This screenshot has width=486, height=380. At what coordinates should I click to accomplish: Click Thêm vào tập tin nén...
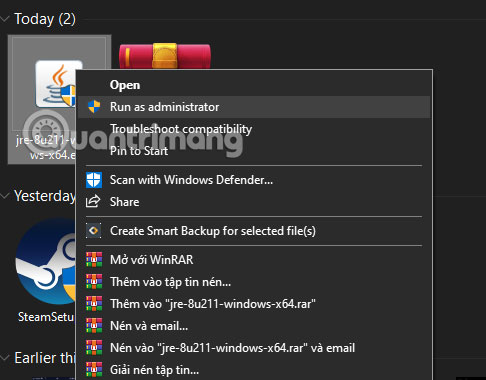[254, 282]
